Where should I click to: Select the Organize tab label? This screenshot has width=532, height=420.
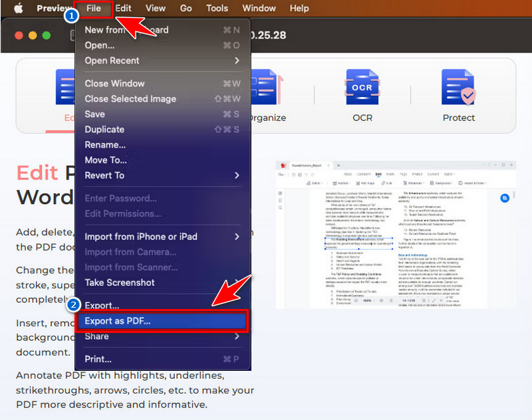(268, 118)
